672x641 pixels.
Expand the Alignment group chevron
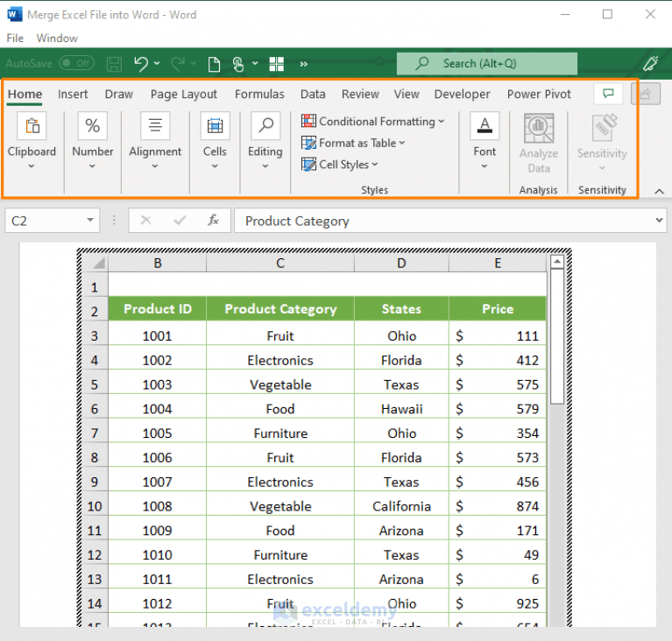[x=155, y=166]
